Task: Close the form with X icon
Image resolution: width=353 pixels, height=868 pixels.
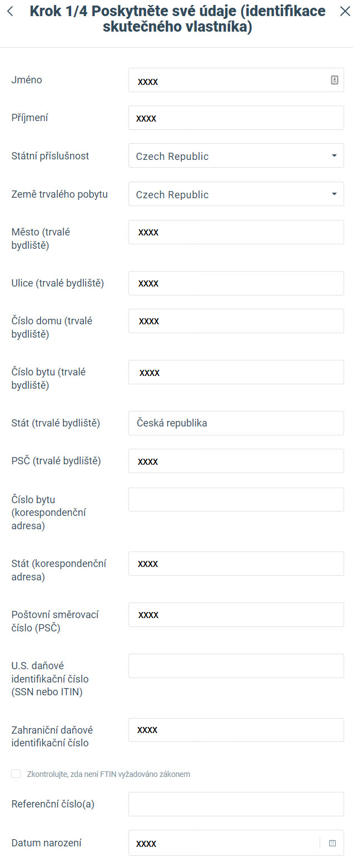Action: [x=345, y=12]
